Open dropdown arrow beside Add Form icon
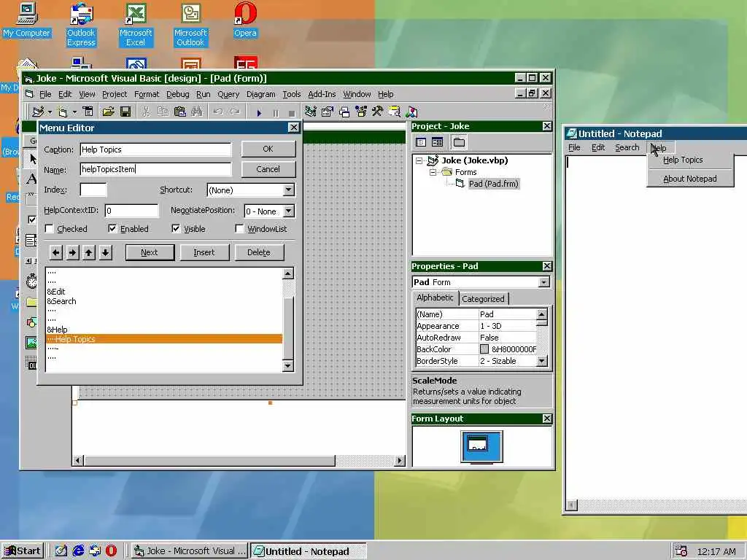The height and width of the screenshot is (560, 747). [74, 112]
